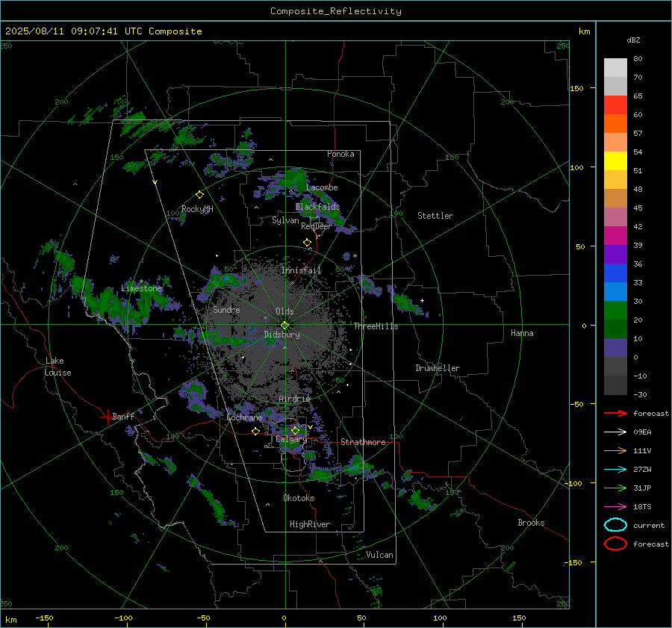
Task: Click the red forecast arrow in legend
Action: 615,413
